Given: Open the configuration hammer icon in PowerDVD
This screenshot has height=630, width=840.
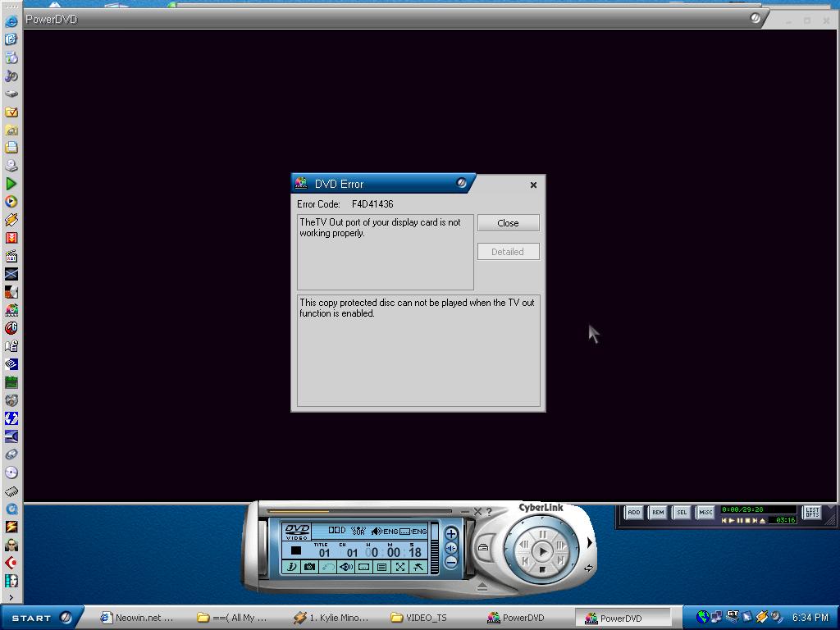Looking at the screenshot, I should [x=418, y=567].
